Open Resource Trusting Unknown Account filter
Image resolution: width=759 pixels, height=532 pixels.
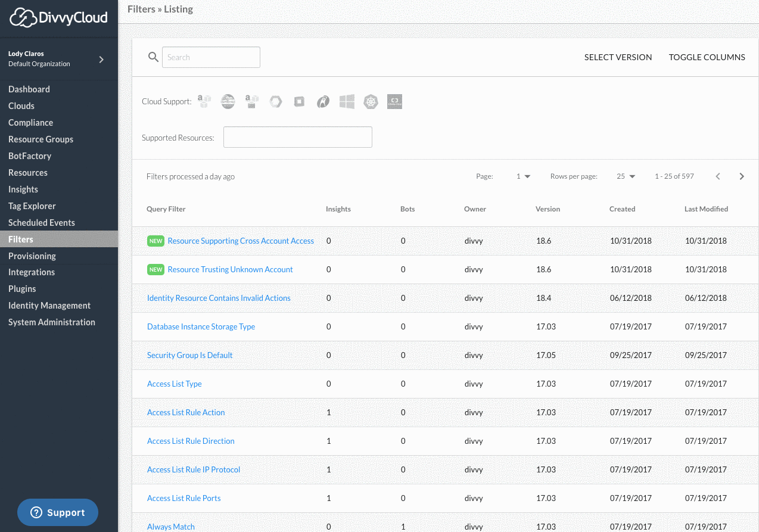click(x=230, y=269)
